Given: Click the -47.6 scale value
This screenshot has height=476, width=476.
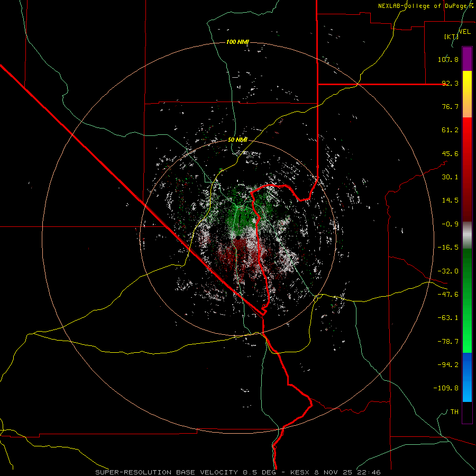Looking at the screenshot, I should [448, 295].
